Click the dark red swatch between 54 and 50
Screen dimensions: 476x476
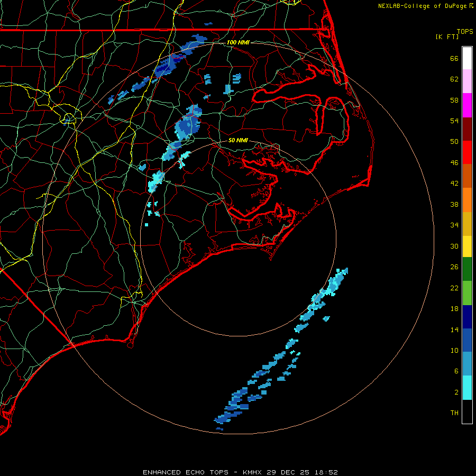[467, 129]
